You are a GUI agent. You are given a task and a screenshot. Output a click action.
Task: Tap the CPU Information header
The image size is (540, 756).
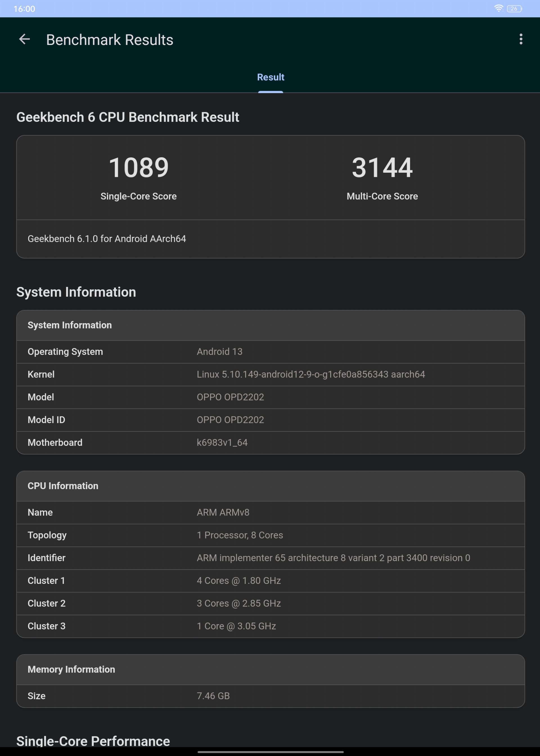point(271,486)
